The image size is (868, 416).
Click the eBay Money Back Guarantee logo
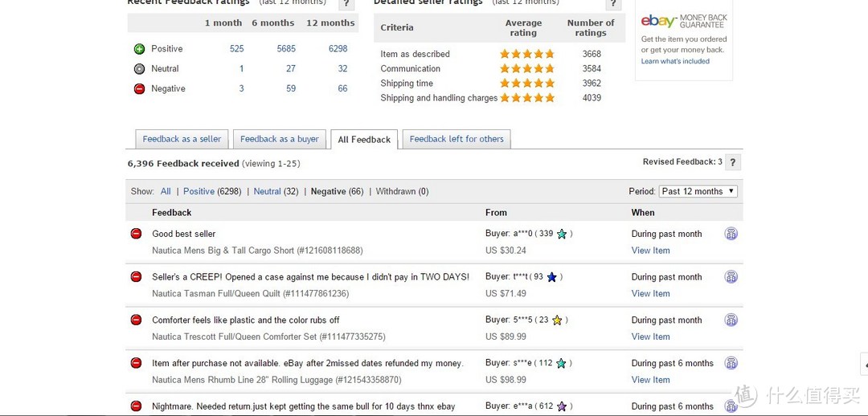point(684,21)
